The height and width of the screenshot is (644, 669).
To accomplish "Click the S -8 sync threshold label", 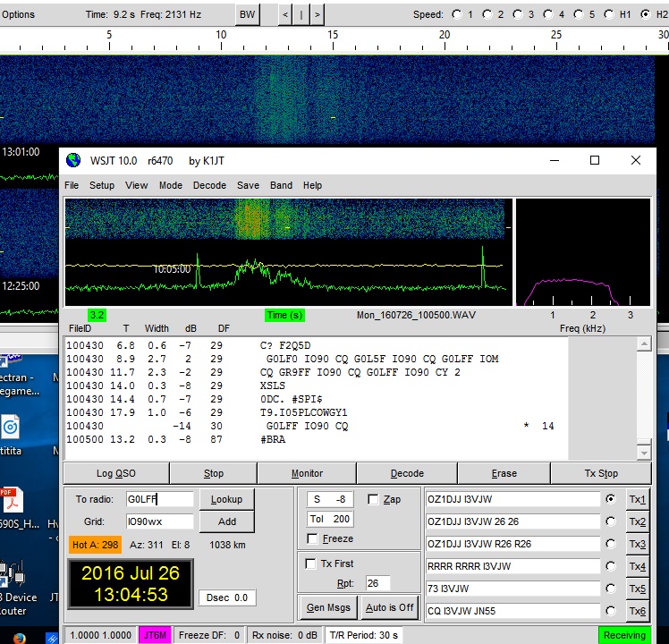I will tap(329, 499).
